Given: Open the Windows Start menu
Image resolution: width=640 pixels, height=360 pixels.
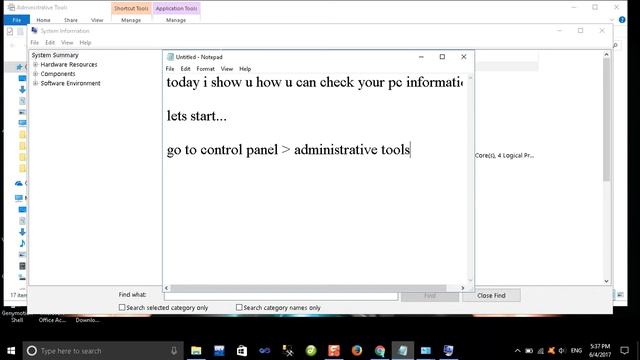Looking at the screenshot, I should [11, 351].
